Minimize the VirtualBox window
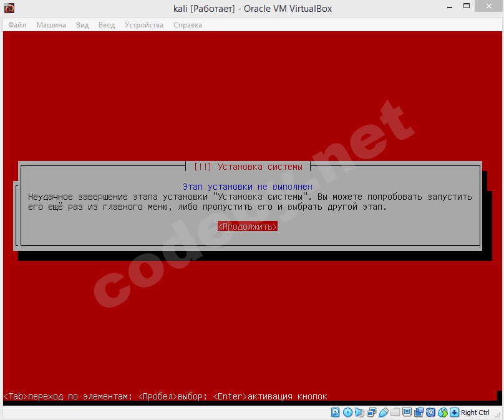Viewport: 504px width, 420px height. [x=450, y=7]
